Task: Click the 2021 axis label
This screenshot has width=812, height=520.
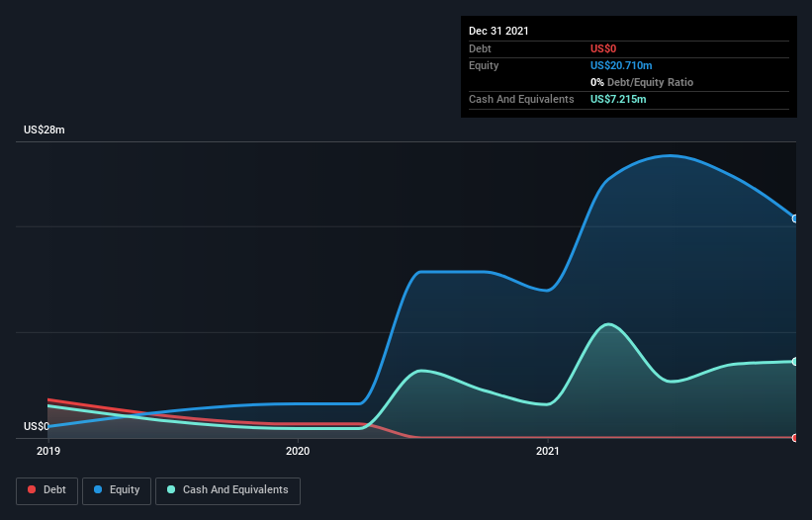Action: point(547,451)
